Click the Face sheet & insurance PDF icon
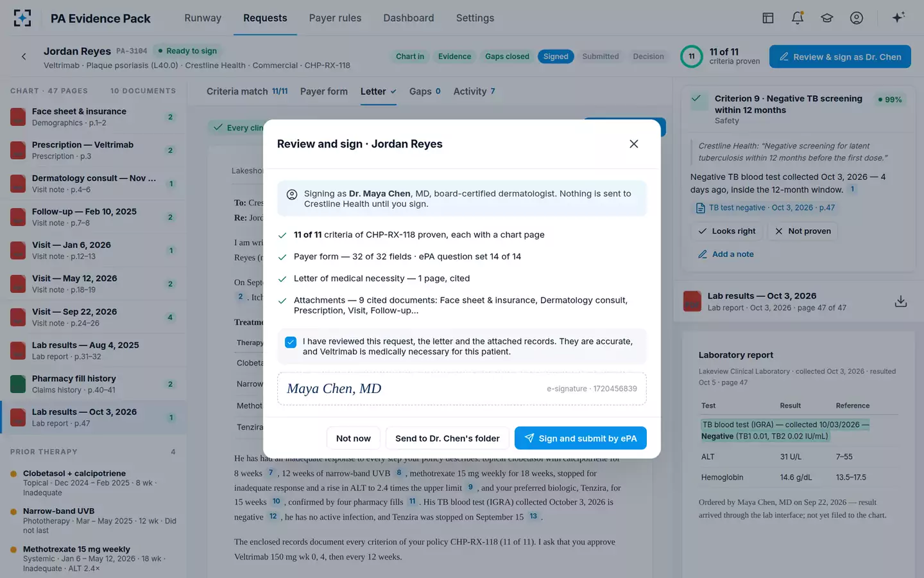This screenshot has width=924, height=578. (x=18, y=117)
